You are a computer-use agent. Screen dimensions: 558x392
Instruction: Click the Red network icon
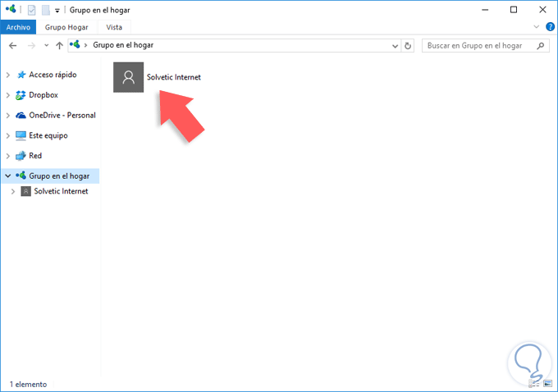tap(21, 156)
